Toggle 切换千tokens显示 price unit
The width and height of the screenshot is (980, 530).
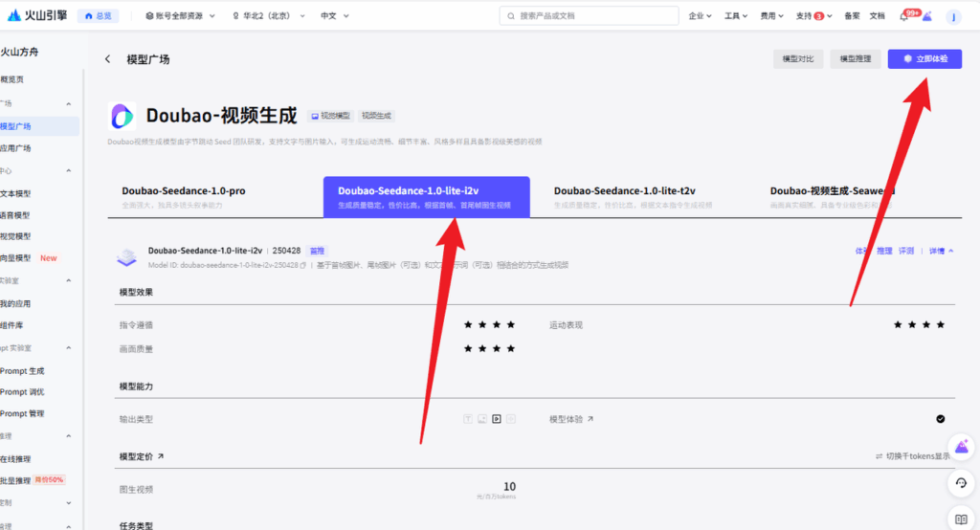[913, 456]
